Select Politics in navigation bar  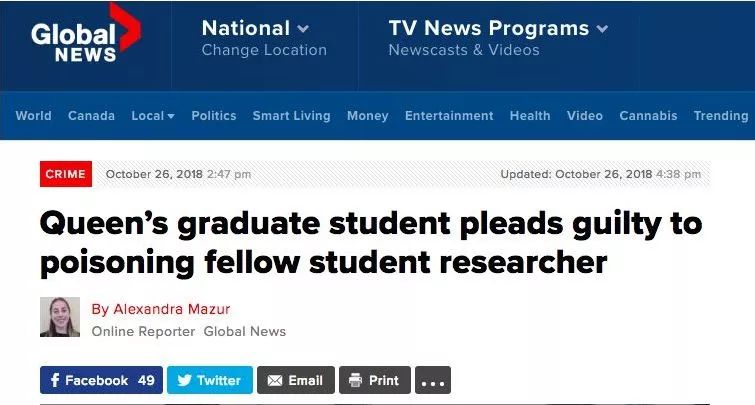pos(214,116)
